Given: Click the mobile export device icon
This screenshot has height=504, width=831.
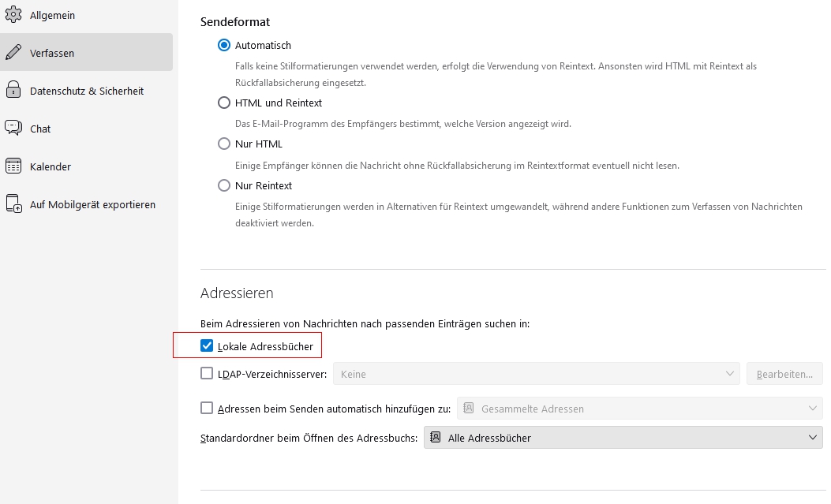Looking at the screenshot, I should [13, 204].
